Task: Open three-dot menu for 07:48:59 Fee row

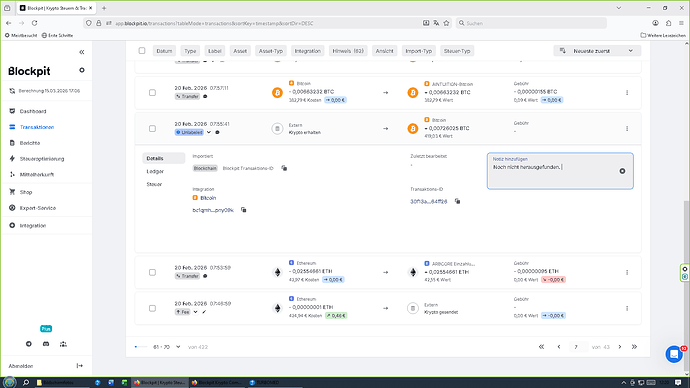Action: tap(627, 308)
